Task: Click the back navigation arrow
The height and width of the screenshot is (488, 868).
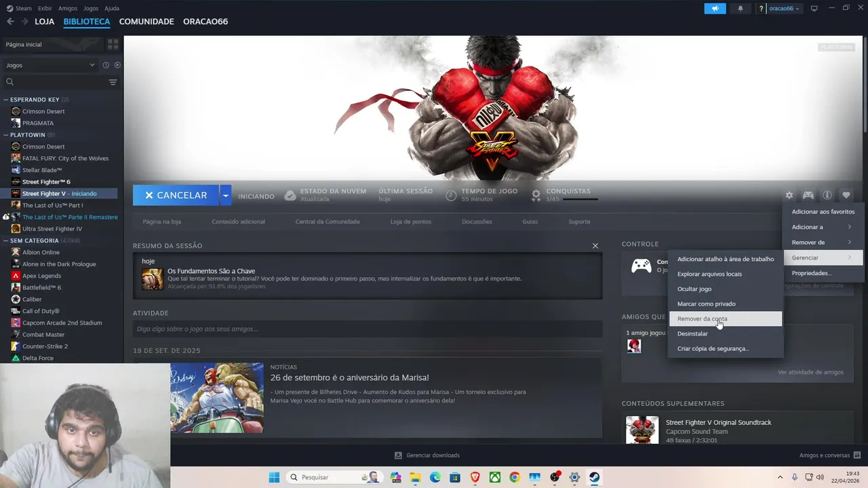Action: [10, 22]
